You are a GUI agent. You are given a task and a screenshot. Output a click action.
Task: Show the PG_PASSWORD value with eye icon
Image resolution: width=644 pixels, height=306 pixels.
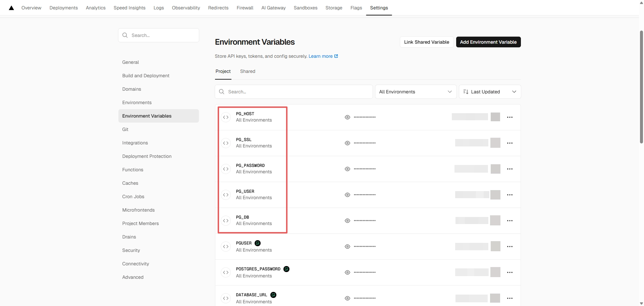[x=347, y=169]
